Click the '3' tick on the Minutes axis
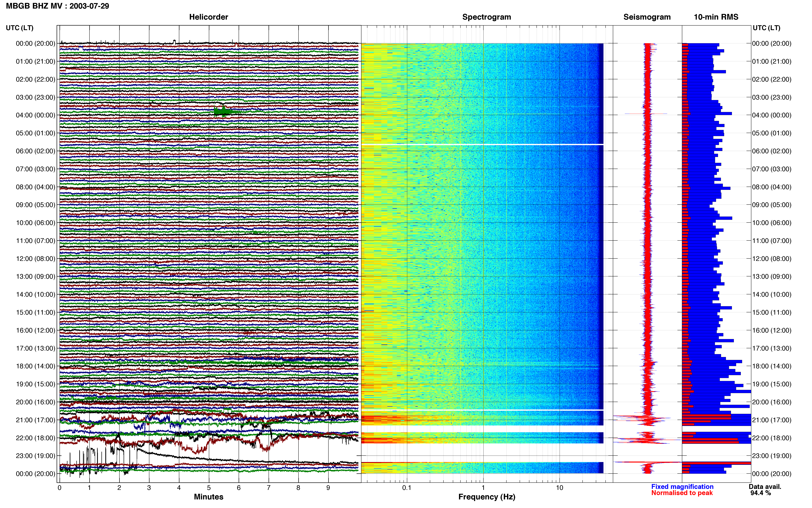 point(149,488)
